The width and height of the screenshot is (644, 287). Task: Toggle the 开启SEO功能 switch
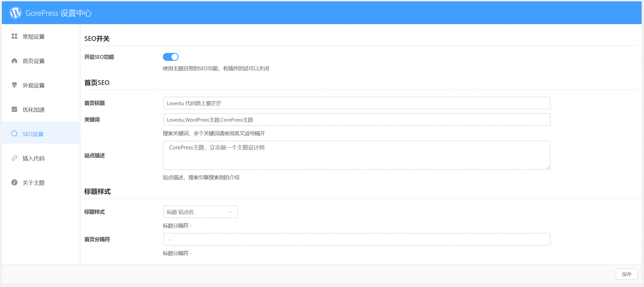coord(170,57)
